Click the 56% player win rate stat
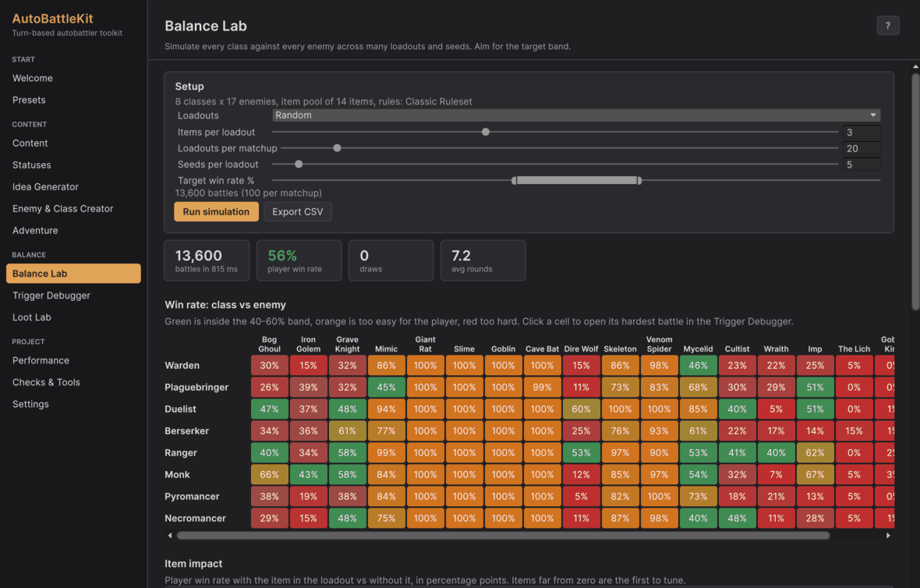This screenshot has height=588, width=920. 299,260
